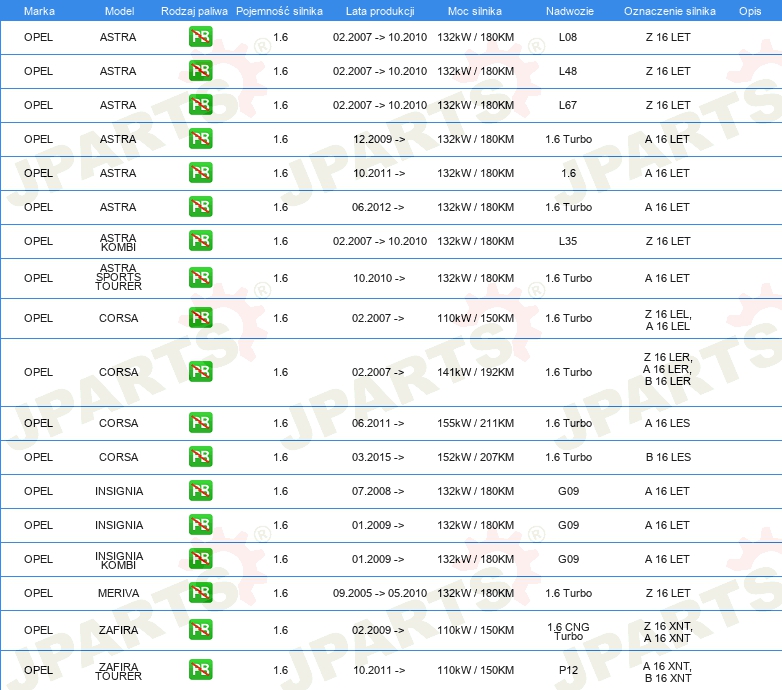
Task: Click the fuel icon in the Meriva row
Action: pyautogui.click(x=200, y=593)
